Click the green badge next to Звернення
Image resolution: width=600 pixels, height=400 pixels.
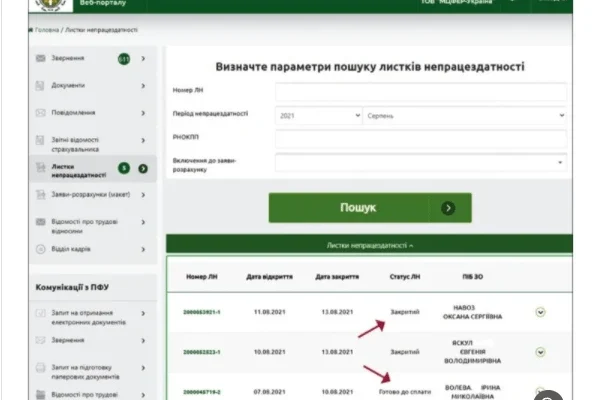124,59
